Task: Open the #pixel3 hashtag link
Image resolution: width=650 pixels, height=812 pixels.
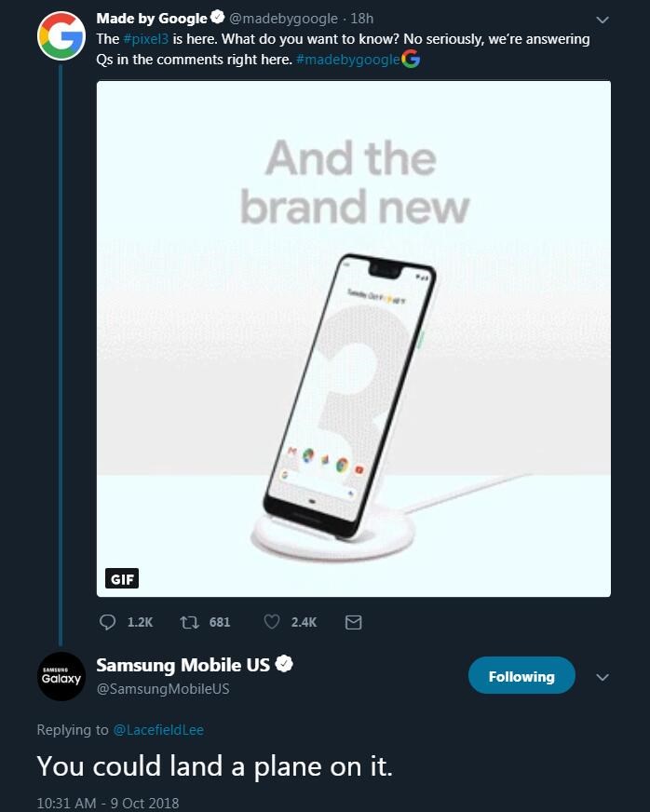Action: [146, 39]
